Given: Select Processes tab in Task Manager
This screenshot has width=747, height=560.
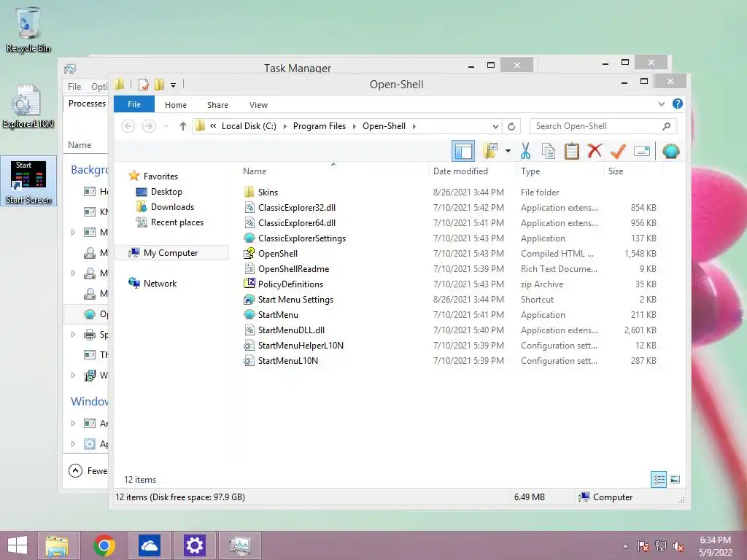Looking at the screenshot, I should 86,104.
